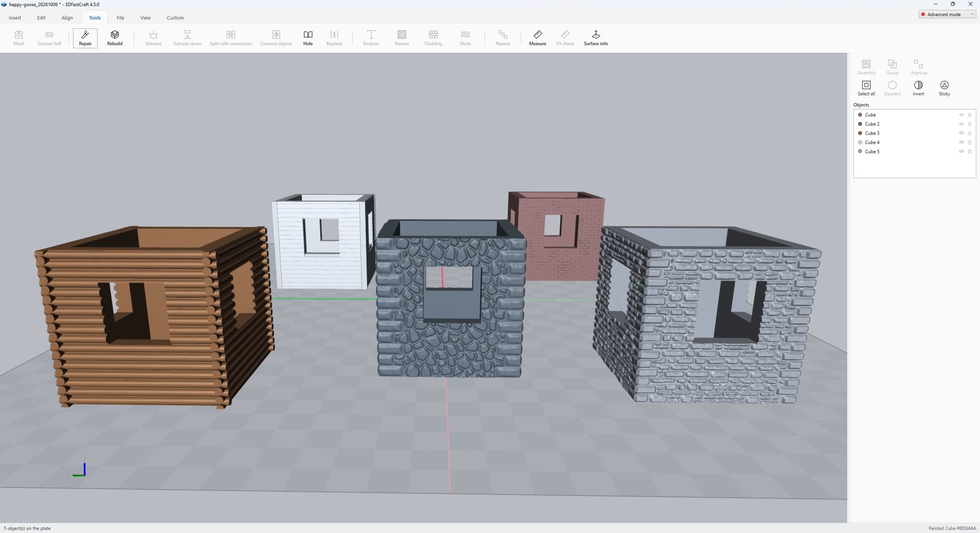980x533 pixels.
Task: Click the brown color dot for Cube 3
Action: point(860,133)
